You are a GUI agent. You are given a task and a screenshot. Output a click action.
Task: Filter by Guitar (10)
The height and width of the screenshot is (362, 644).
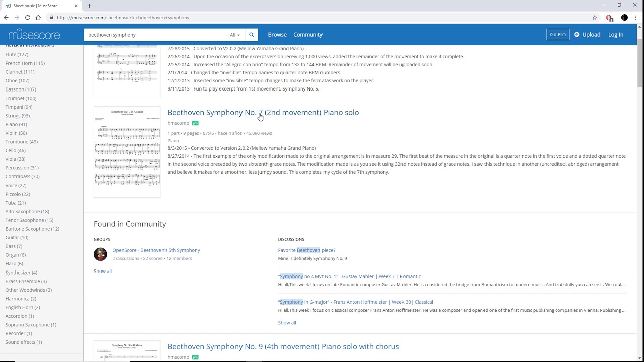(17, 237)
